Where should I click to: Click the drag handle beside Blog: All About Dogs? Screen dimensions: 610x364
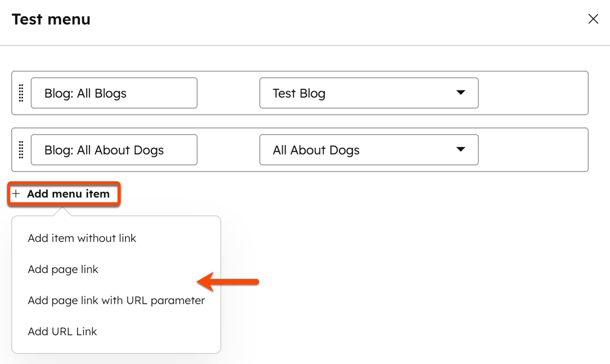coord(21,150)
